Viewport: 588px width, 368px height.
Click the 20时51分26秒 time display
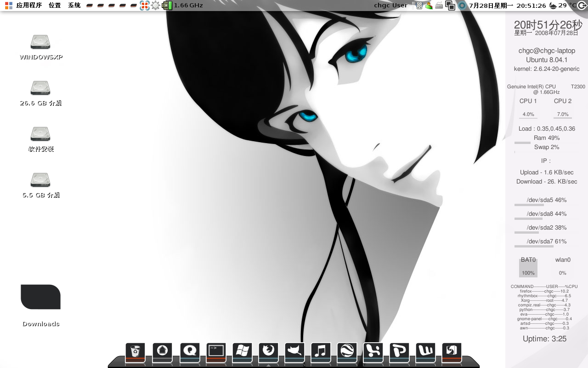tap(548, 25)
